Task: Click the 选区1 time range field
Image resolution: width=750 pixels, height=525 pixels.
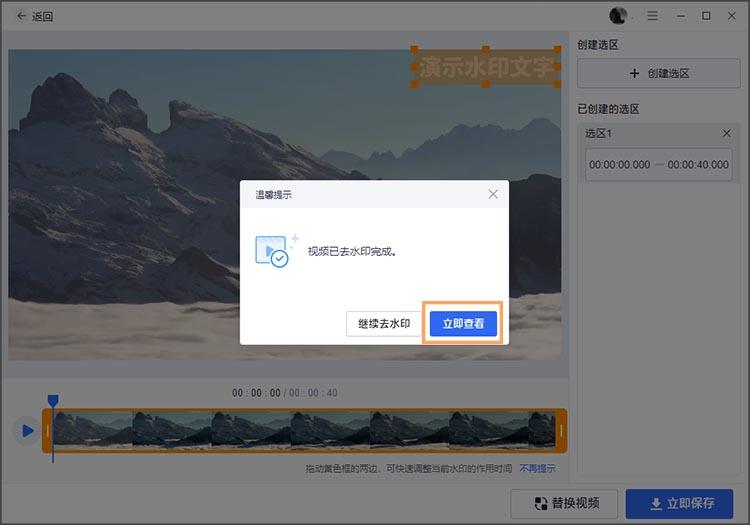Action: click(659, 165)
